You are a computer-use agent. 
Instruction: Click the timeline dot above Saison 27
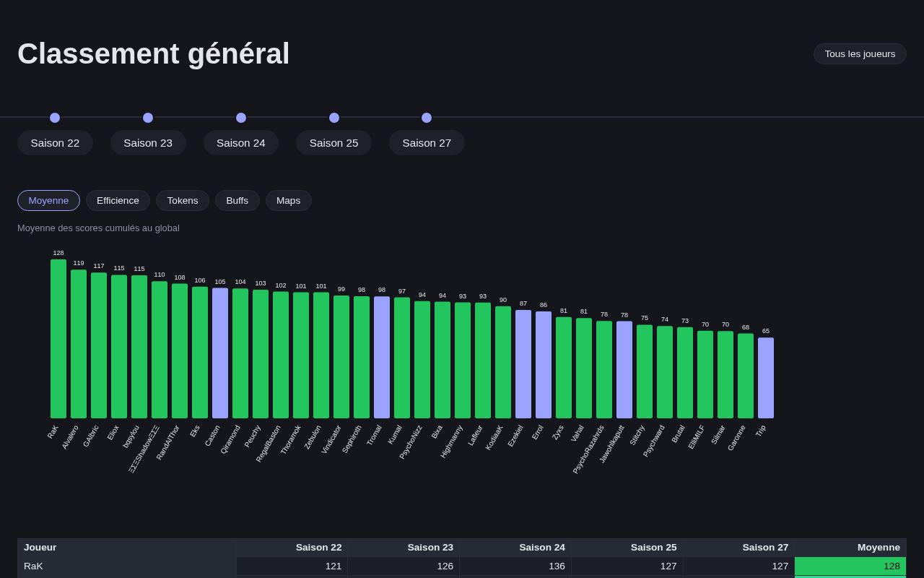pos(427,118)
